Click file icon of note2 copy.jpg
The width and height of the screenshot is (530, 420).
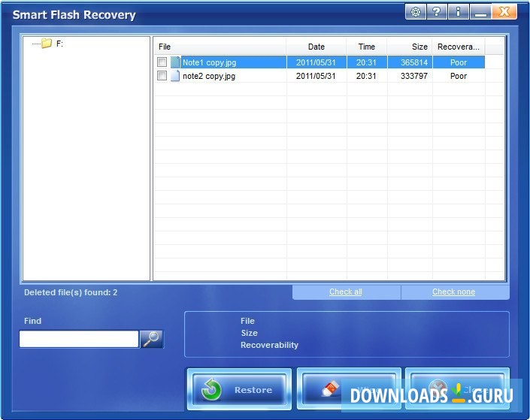[175, 76]
